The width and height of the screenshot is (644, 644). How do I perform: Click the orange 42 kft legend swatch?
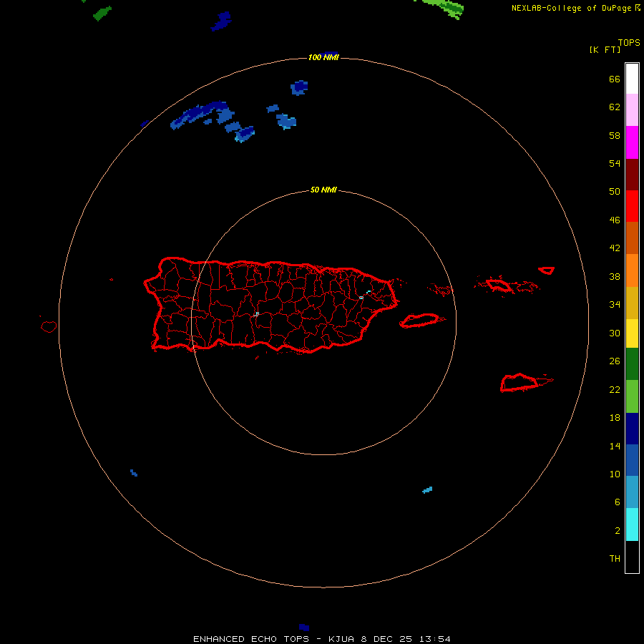pos(632,270)
